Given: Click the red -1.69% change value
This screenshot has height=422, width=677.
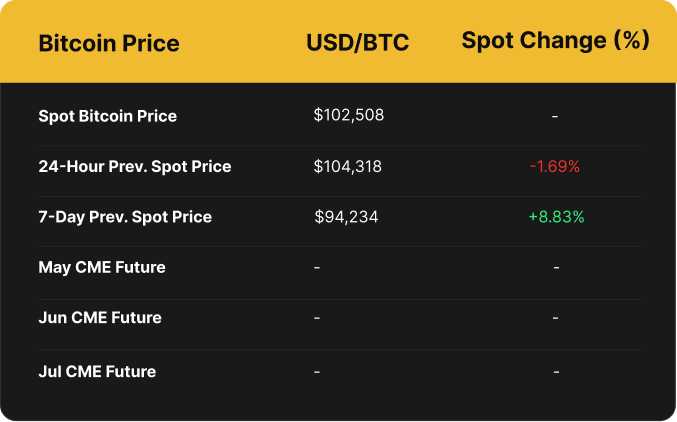Looking at the screenshot, I should (555, 166).
